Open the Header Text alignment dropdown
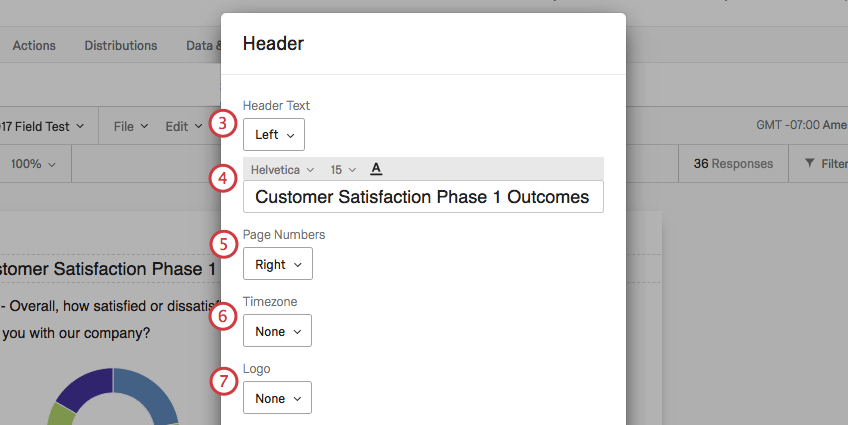The height and width of the screenshot is (425, 848). pos(273,135)
